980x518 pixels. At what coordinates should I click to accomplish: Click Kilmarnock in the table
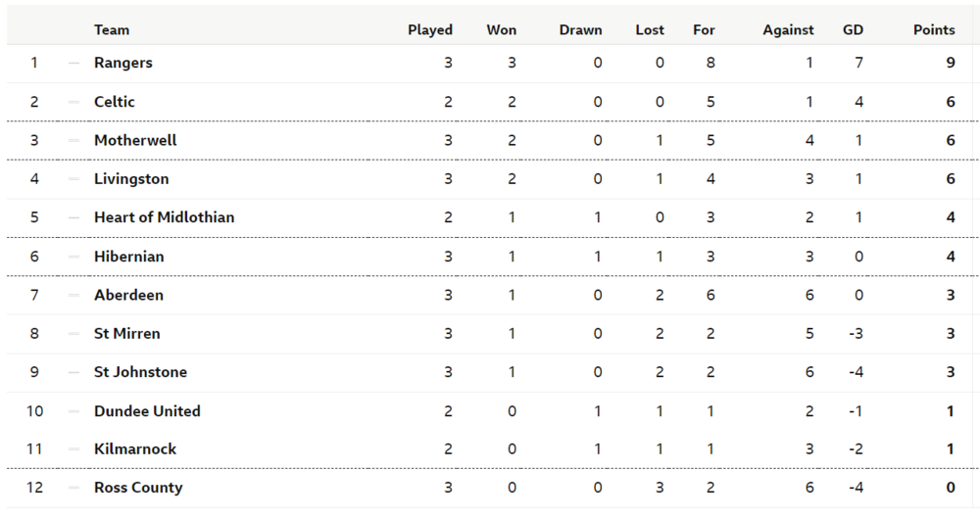[135, 449]
